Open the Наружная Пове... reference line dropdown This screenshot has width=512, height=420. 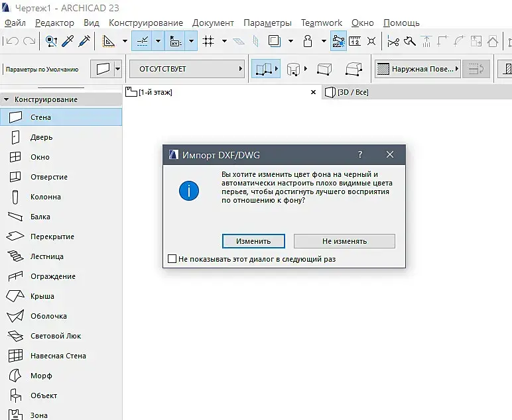click(418, 69)
